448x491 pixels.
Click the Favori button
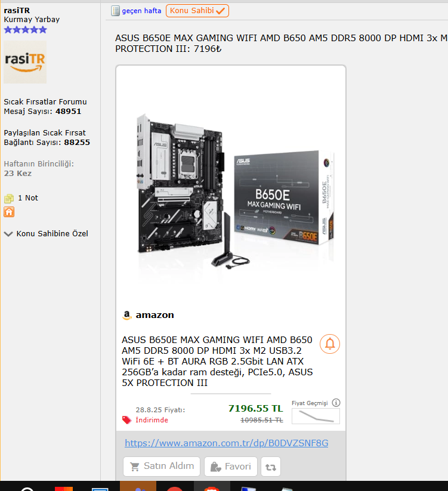click(x=231, y=467)
